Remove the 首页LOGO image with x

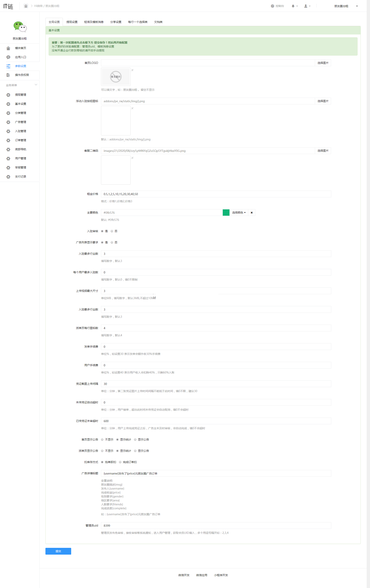(x=133, y=70)
